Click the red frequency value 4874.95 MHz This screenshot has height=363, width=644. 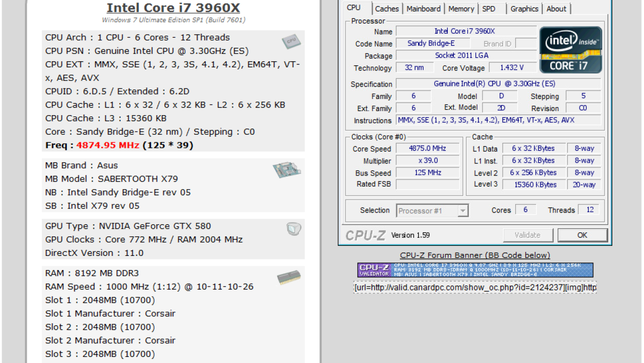click(108, 145)
